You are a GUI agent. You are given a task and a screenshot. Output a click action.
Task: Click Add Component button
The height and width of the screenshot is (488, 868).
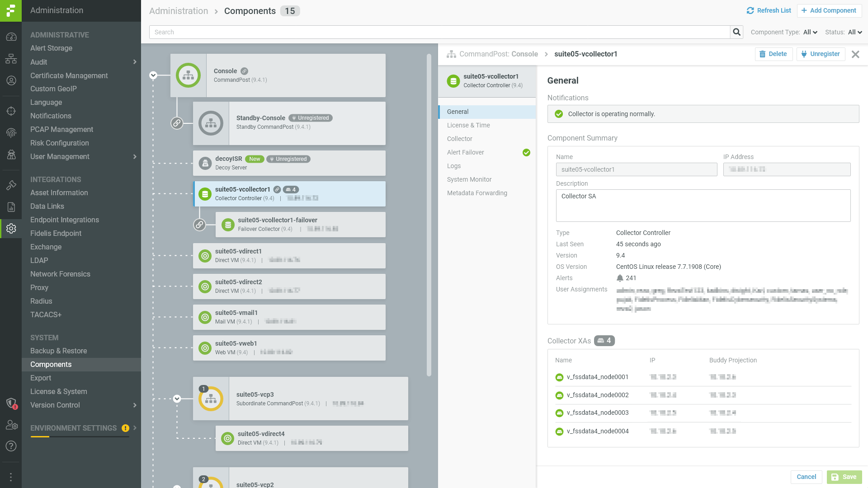829,10
